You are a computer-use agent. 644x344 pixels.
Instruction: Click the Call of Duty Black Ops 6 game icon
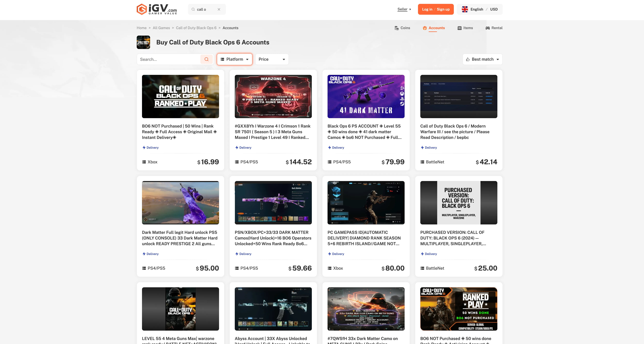pyautogui.click(x=143, y=42)
